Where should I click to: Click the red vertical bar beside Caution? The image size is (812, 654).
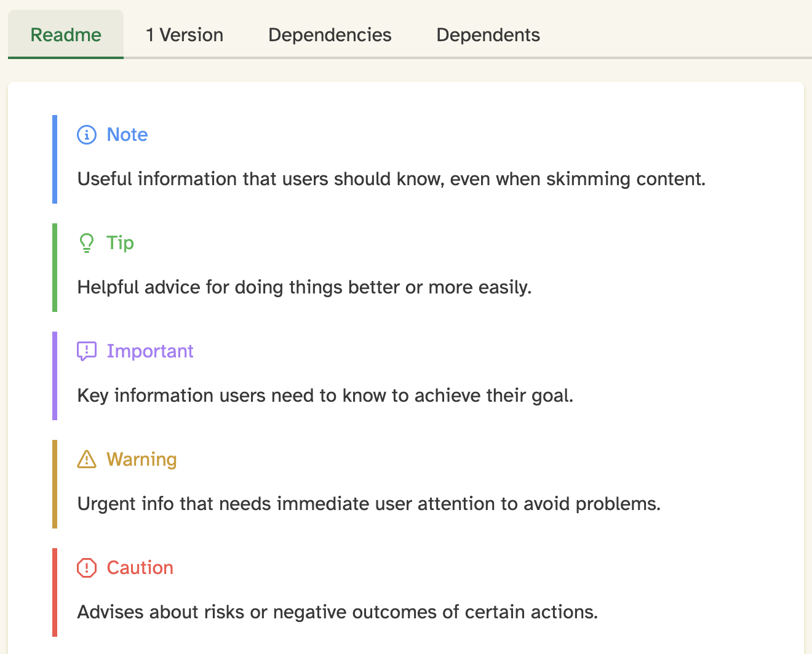tap(55, 592)
